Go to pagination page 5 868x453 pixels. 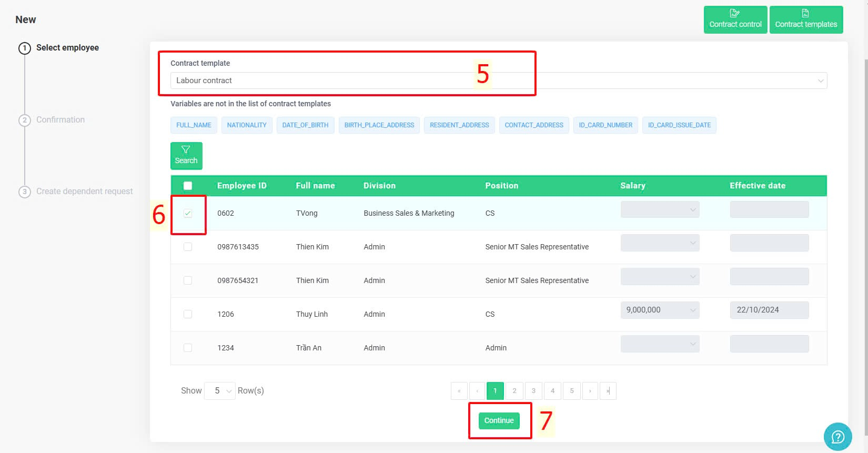click(x=572, y=391)
